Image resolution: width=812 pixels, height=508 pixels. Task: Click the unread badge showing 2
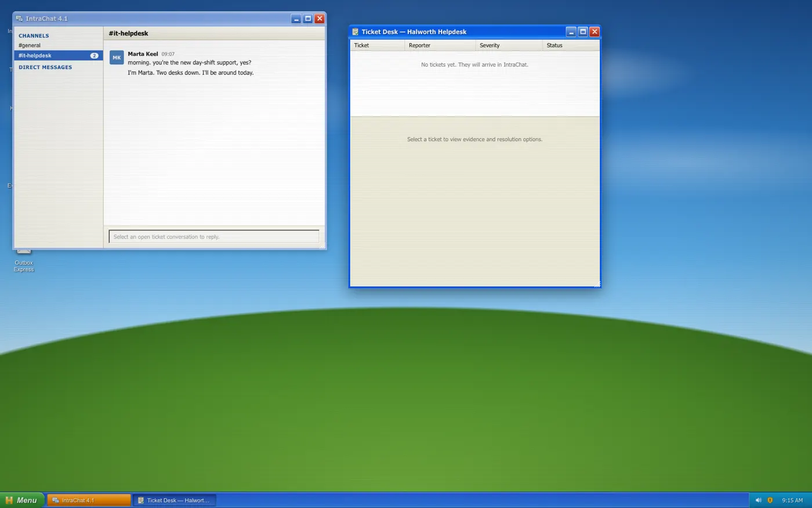pos(94,56)
